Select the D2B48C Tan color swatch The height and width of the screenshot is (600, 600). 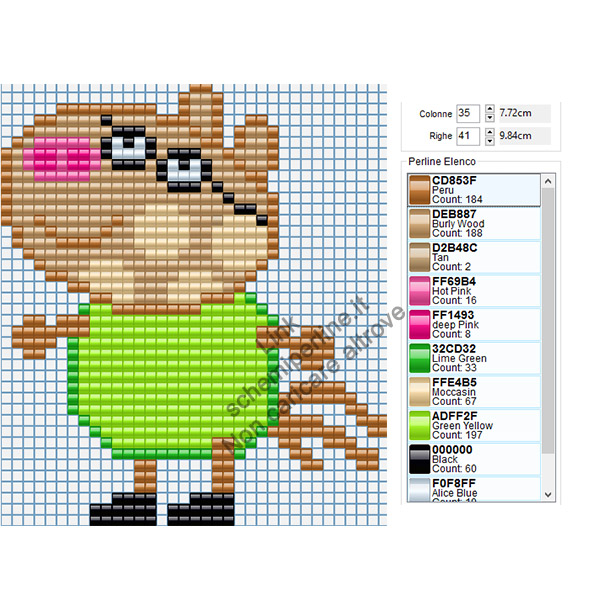[x=419, y=257]
